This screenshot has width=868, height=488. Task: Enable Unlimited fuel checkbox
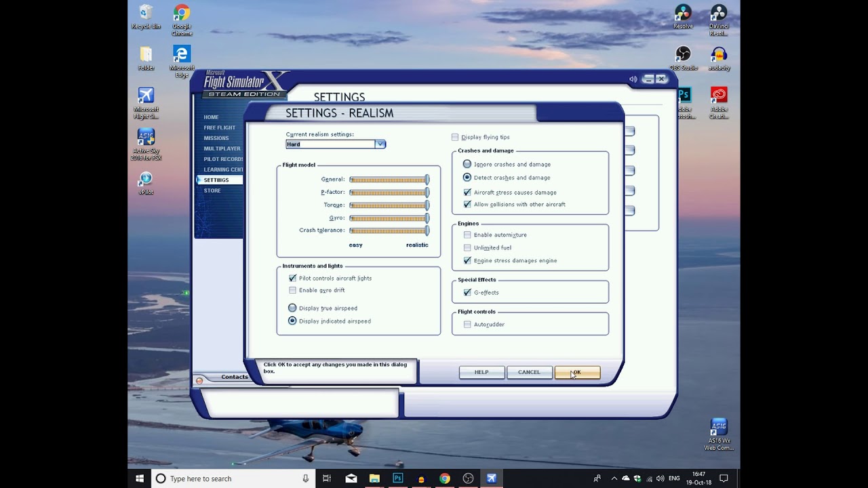[x=467, y=247]
